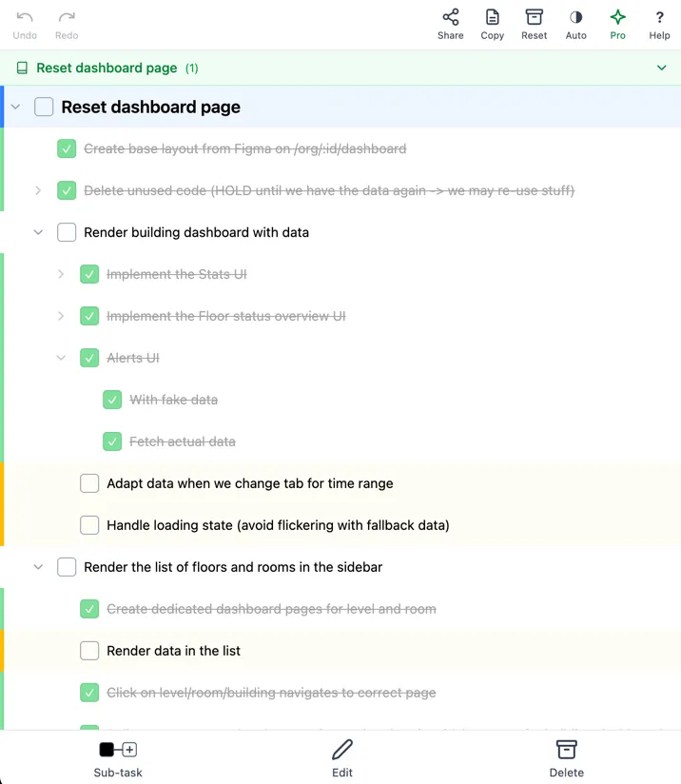Image resolution: width=681 pixels, height=784 pixels.
Task: Click the Redo arrow icon
Action: coord(67,18)
